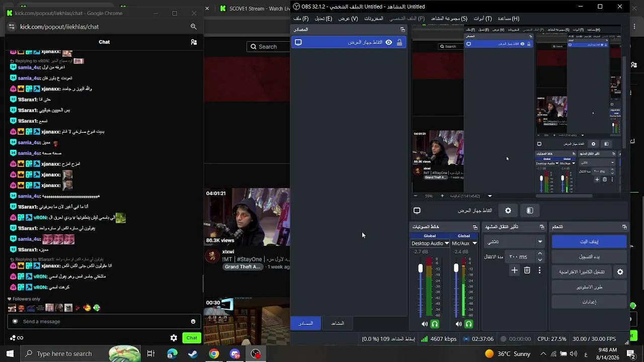Add a new scene transition

514,270
